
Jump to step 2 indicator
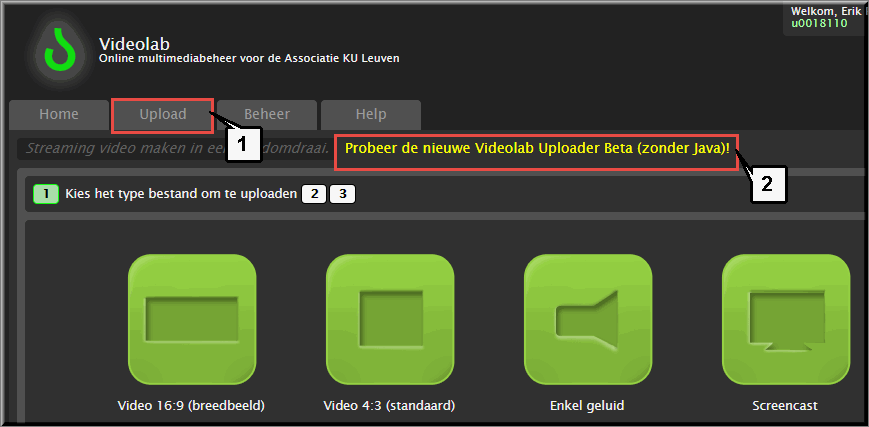[x=314, y=195]
